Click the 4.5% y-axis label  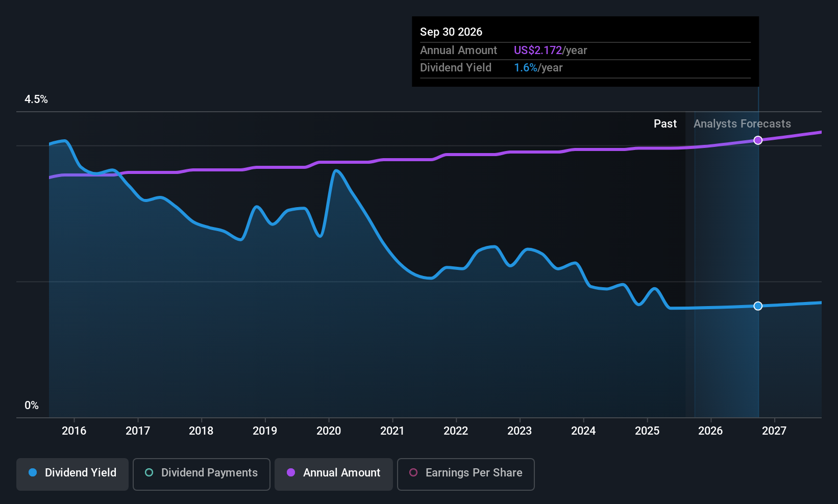click(x=36, y=99)
